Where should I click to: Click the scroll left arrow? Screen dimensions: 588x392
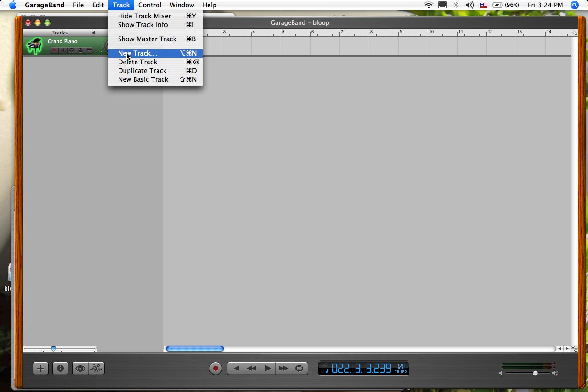(560, 349)
